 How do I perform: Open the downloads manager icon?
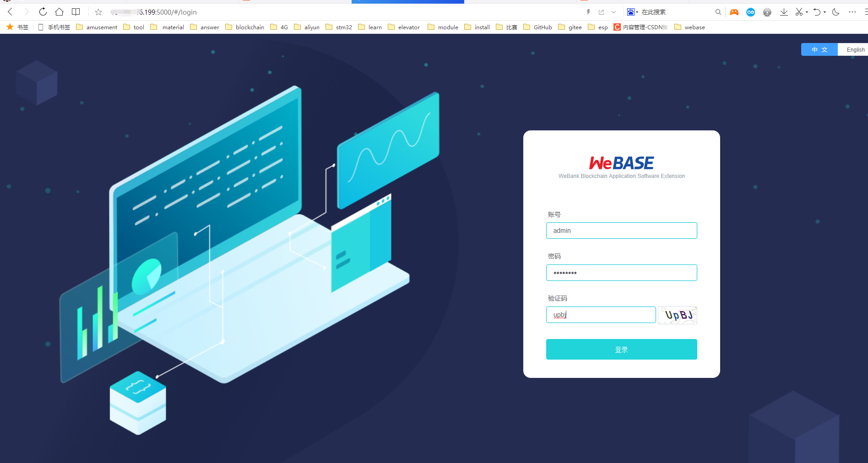[x=784, y=12]
